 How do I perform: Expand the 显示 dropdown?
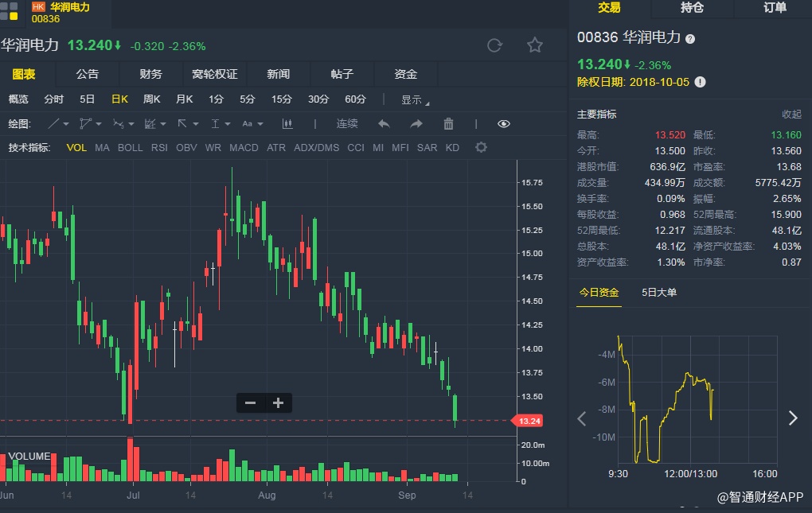414,100
